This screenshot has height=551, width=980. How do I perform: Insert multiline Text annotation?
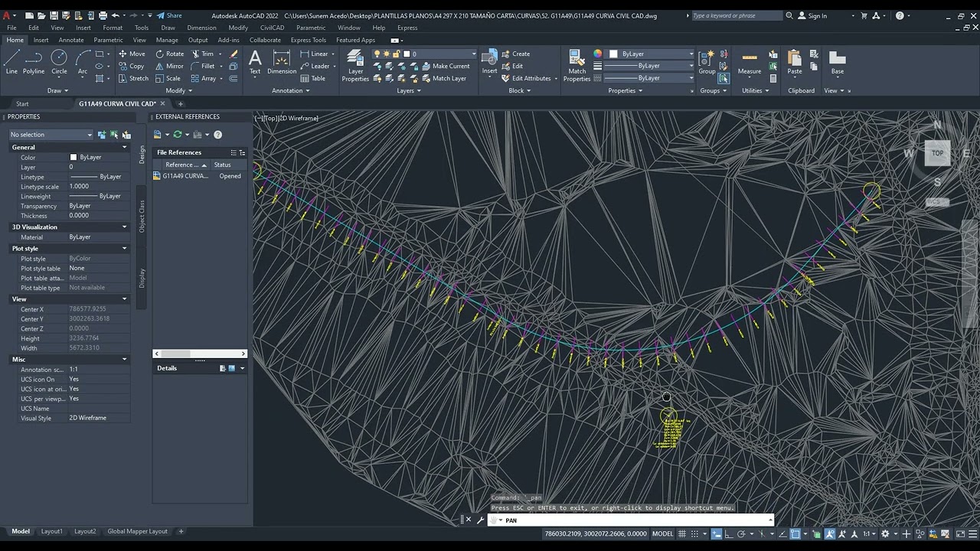[255, 62]
